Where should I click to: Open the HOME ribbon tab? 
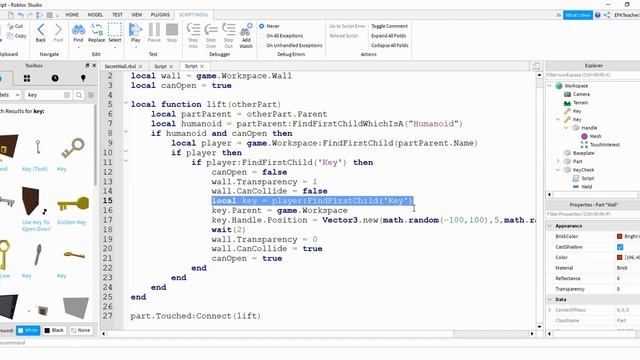click(x=72, y=15)
